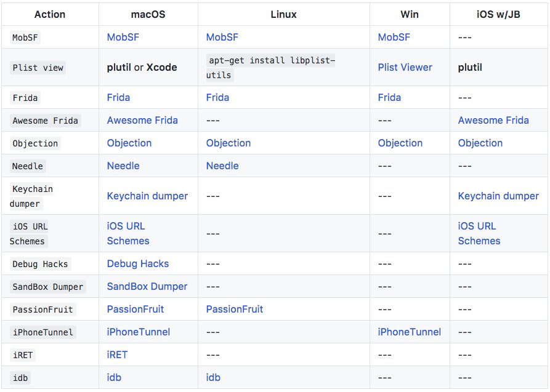This screenshot has height=392, width=550.
Task: Open Awesome Frida link in iOS w/JB column
Action: tap(493, 120)
